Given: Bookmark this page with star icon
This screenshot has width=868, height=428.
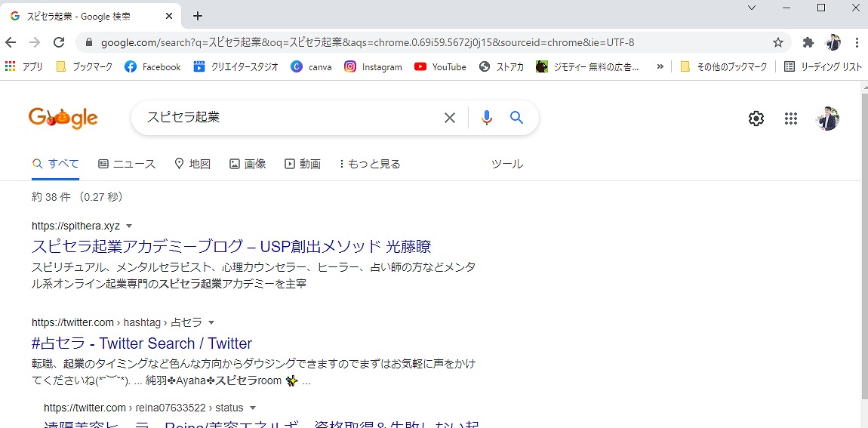Looking at the screenshot, I should tap(778, 42).
